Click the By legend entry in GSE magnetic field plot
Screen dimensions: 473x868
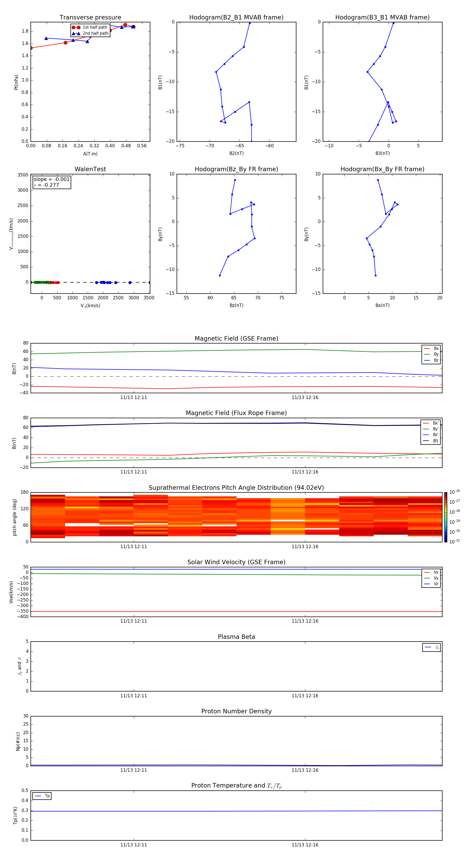pos(431,355)
